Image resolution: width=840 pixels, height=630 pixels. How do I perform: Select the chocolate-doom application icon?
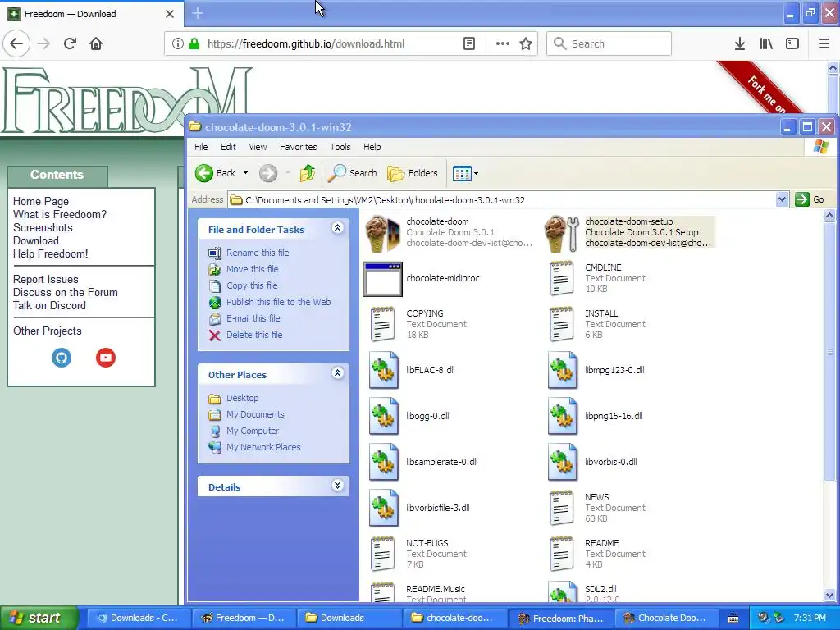[383, 233]
